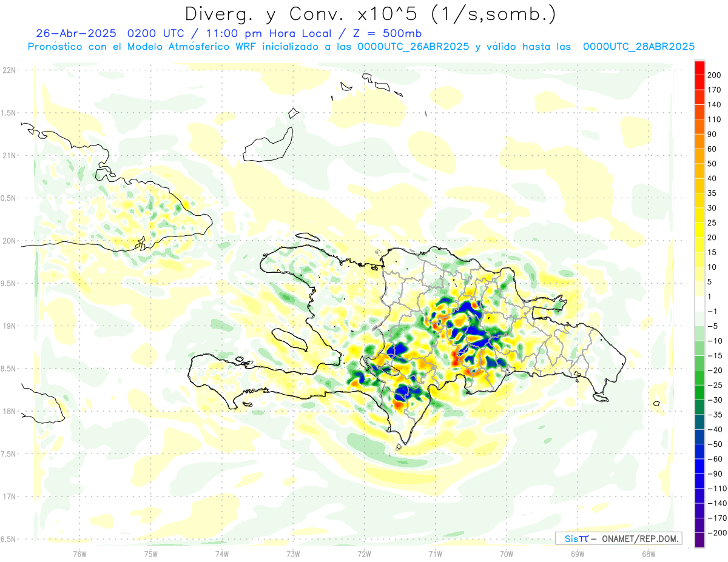Click the 'Pronóstico con el Modelo Atmósferico WRF' line
The width and height of the screenshot is (728, 562).
pyautogui.click(x=141, y=47)
